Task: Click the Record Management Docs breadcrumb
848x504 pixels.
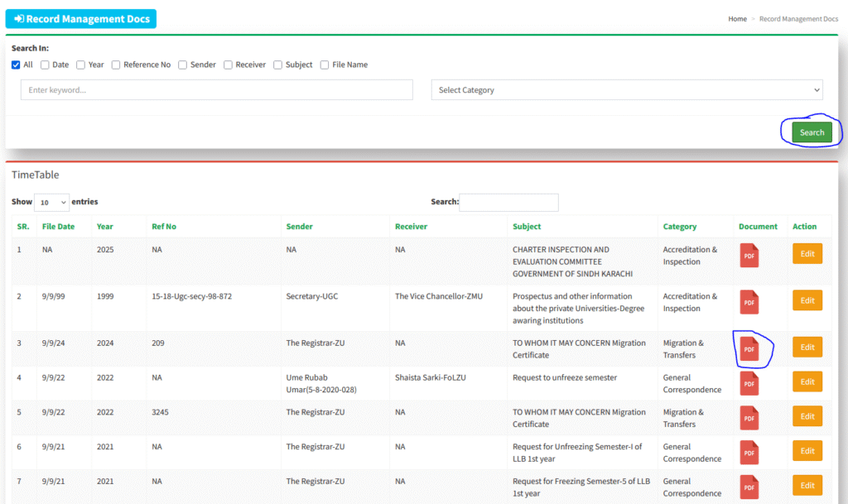Action: pyautogui.click(x=798, y=19)
